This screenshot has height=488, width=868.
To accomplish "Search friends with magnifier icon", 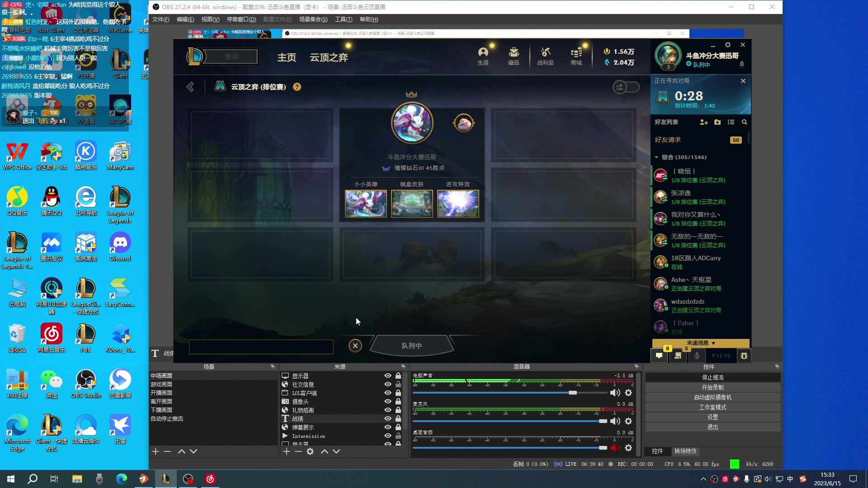I will coord(744,122).
